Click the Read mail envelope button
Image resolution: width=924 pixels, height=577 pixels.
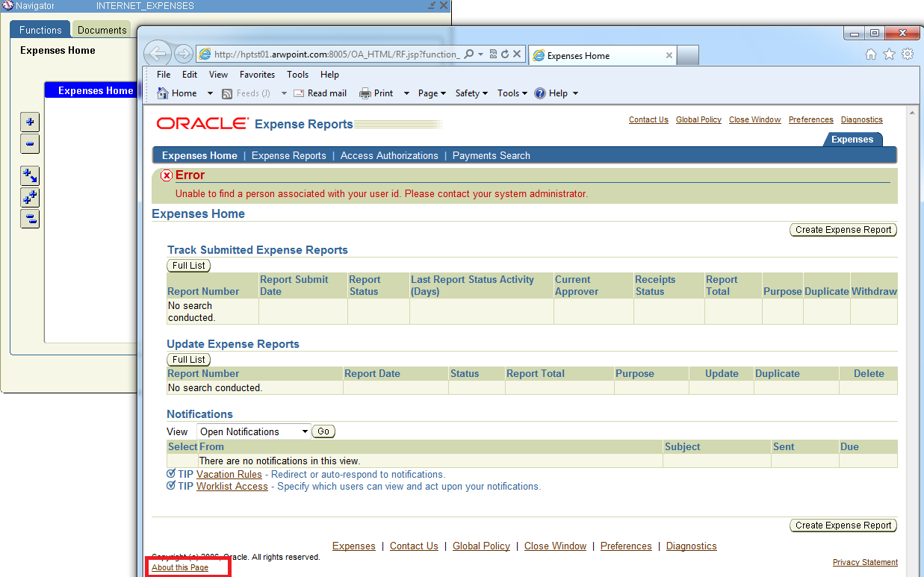tap(320, 93)
